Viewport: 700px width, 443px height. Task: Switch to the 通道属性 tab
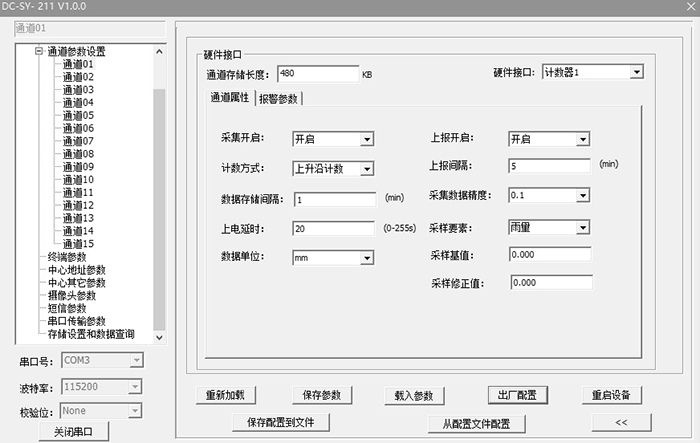(x=228, y=98)
